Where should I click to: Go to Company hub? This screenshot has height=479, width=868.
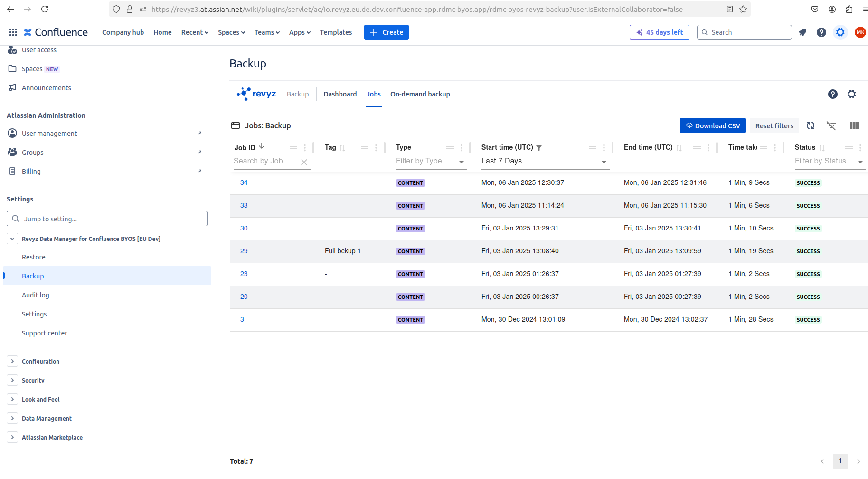point(123,32)
